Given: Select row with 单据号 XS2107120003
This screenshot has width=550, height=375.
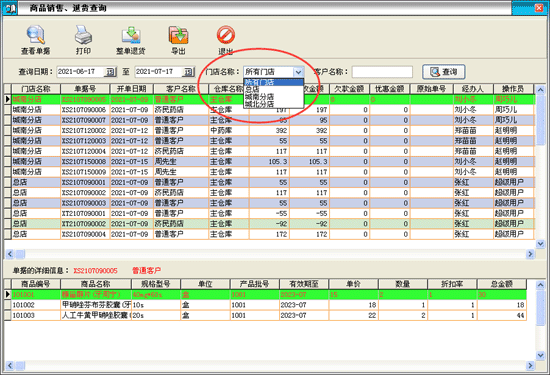Looking at the screenshot, I should pos(270,141).
